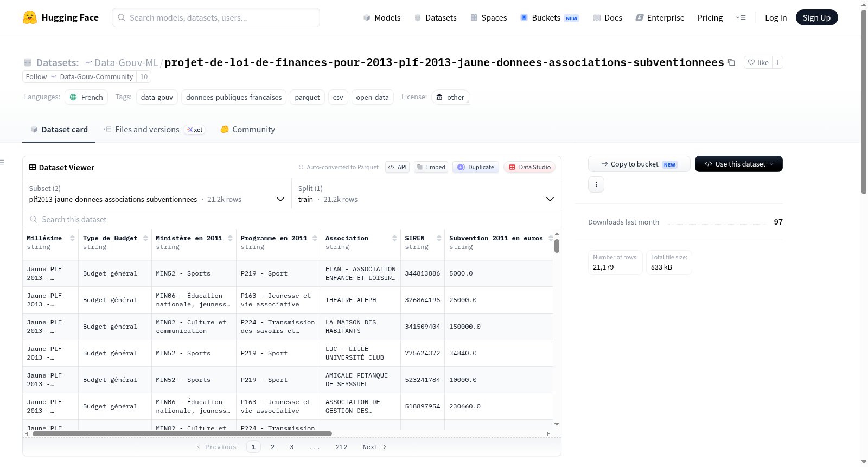Copy dataset name with the copy icon
This screenshot has width=868, height=467.
(x=731, y=62)
